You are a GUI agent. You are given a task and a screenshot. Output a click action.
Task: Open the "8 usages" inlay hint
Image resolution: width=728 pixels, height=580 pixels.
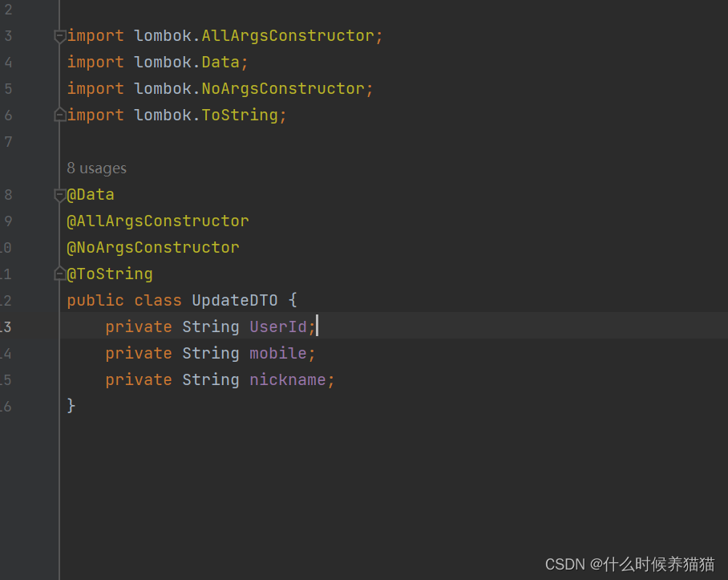point(96,168)
